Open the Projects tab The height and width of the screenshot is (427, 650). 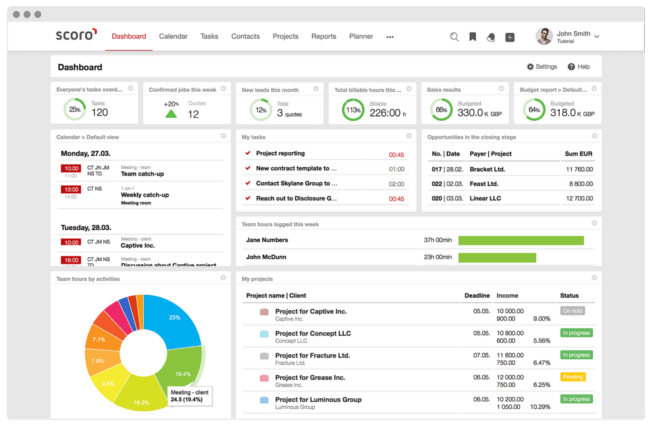(285, 36)
